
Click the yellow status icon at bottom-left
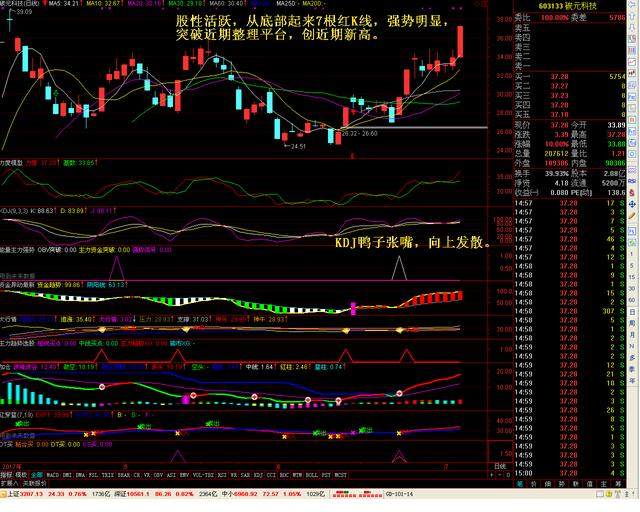point(3,494)
